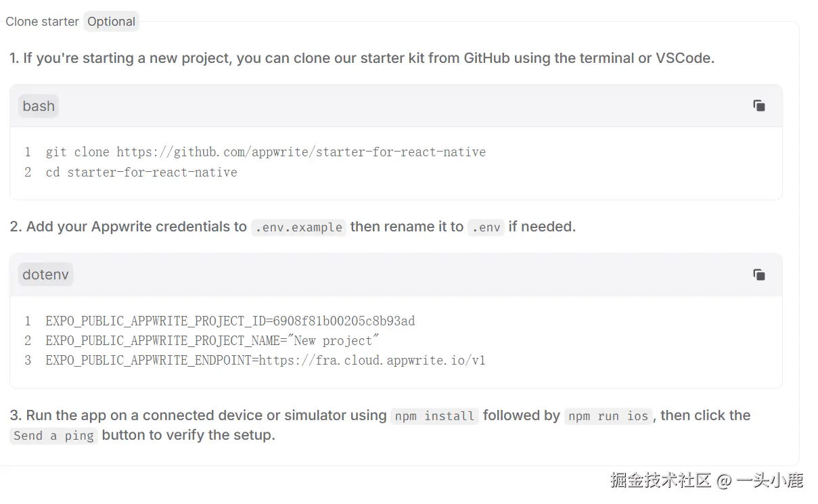Viewport: 818px width, 504px height.
Task: Click the bash language label
Action: pyautogui.click(x=39, y=106)
